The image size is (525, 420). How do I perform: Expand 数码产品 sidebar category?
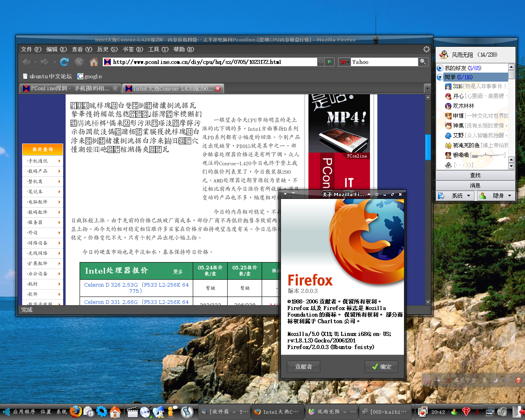[43, 171]
